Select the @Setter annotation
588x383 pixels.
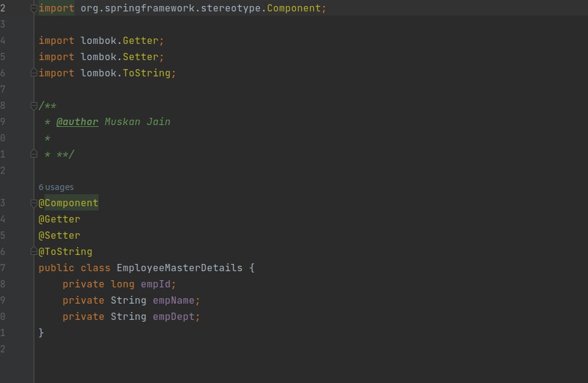coord(58,235)
